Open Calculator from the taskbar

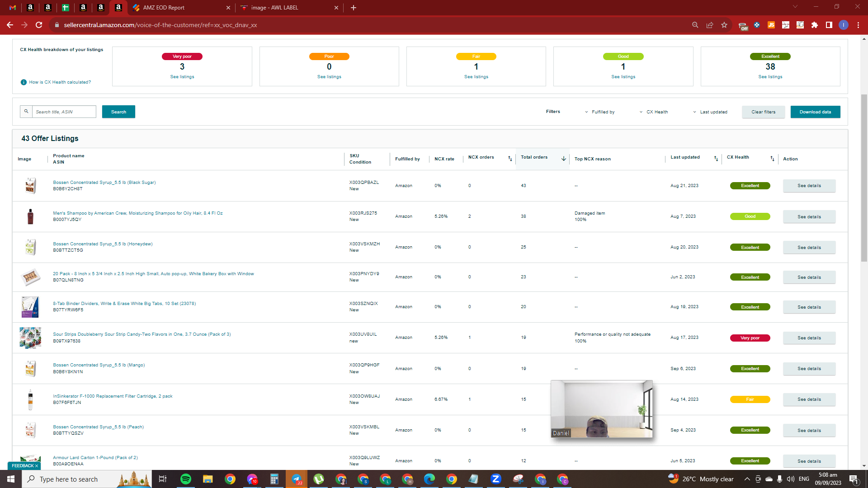pos(274,479)
